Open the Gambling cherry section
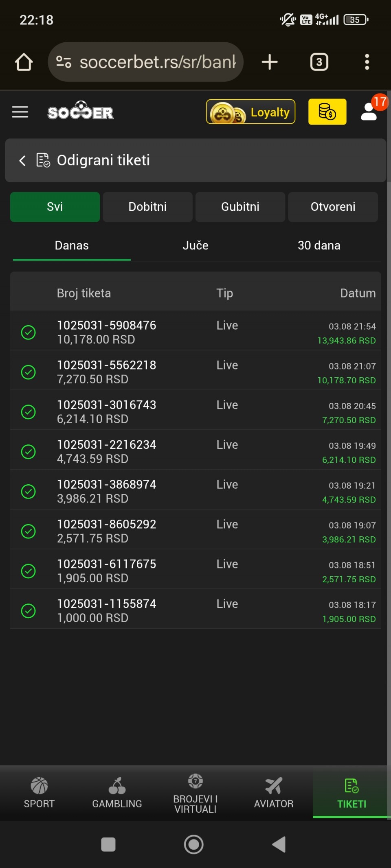 pos(117,793)
